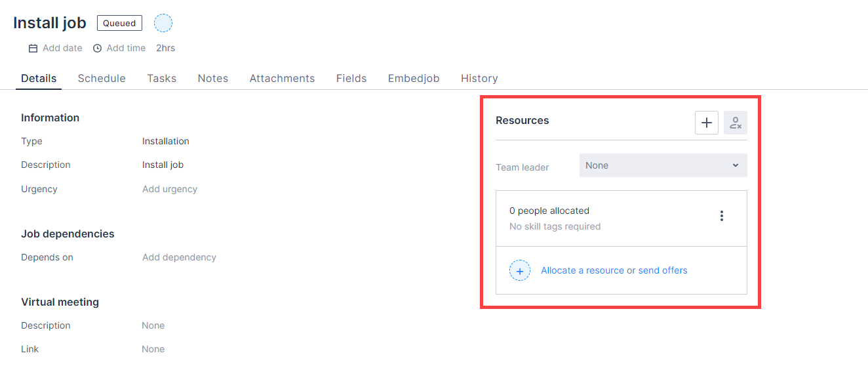Open the three-dot menu for allocated people
Screen dimensions: 868x368
(x=722, y=216)
